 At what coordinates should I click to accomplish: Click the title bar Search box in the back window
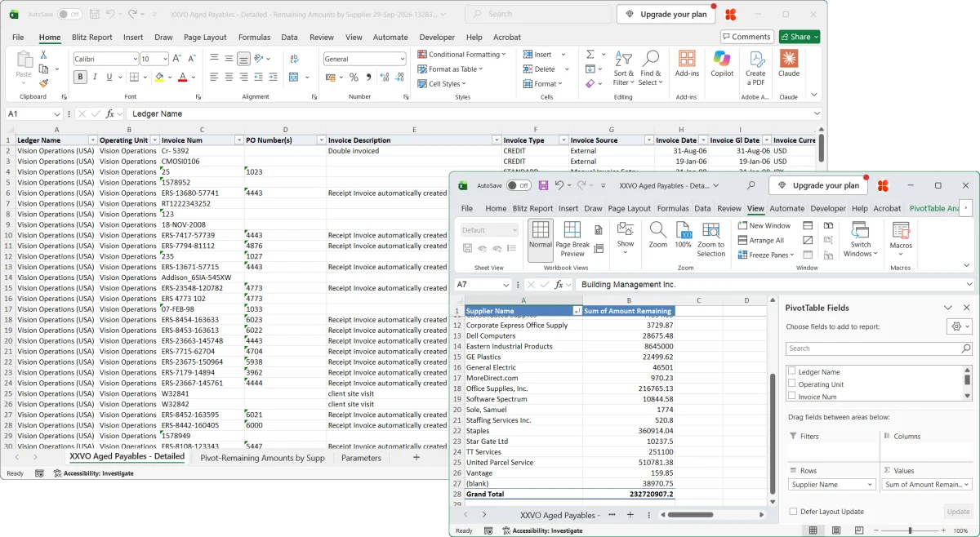pos(538,15)
